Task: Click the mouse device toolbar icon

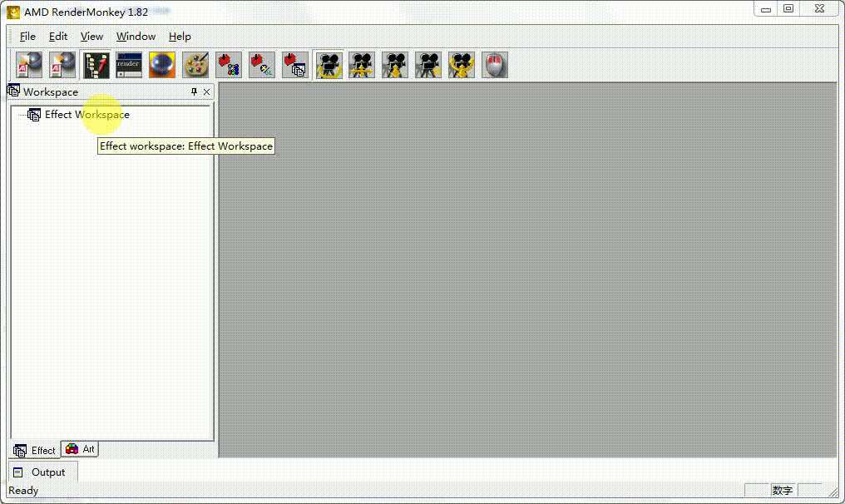Action: [x=495, y=65]
